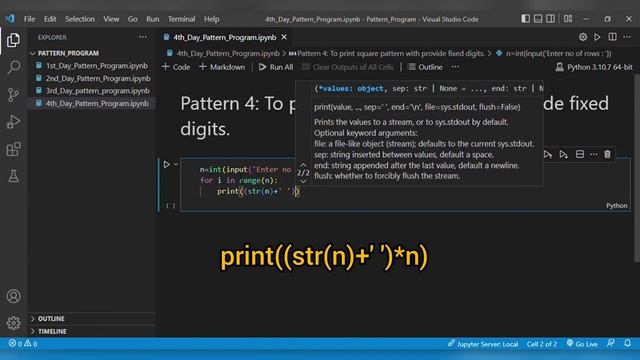Open the Manage gear in activity bar
The height and width of the screenshot is (360, 640).
13,323
